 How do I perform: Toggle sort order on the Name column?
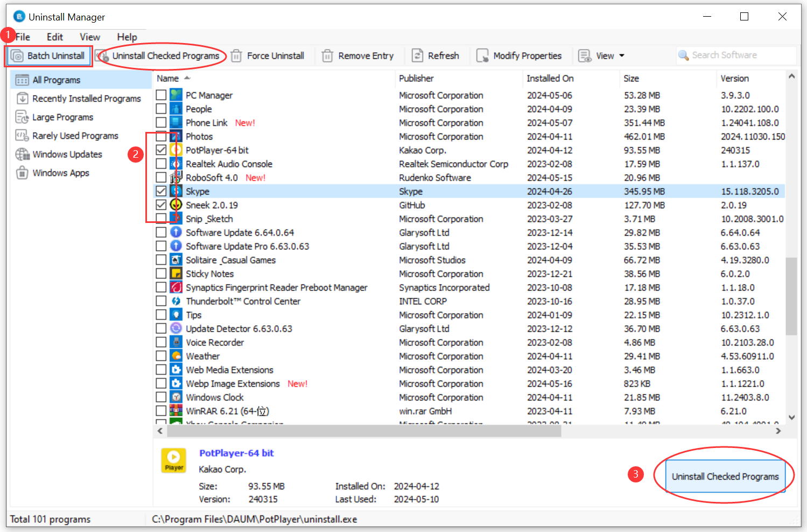pyautogui.click(x=167, y=78)
